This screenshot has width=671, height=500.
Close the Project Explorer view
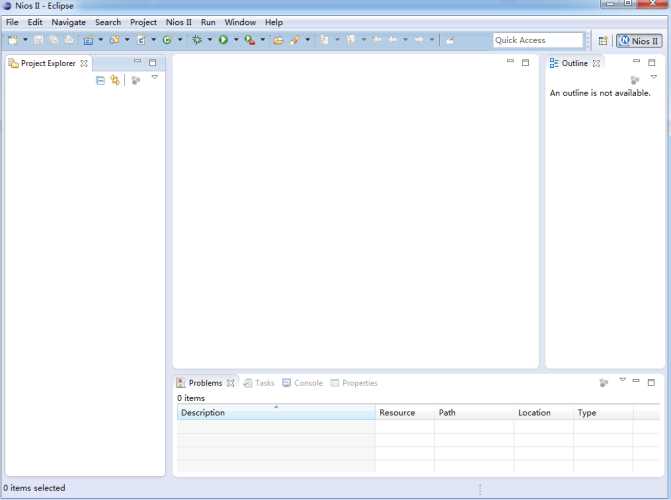(84, 63)
